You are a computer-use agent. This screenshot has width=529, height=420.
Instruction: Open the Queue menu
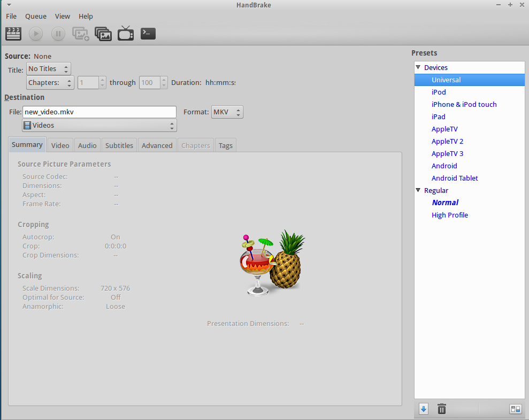pos(36,16)
